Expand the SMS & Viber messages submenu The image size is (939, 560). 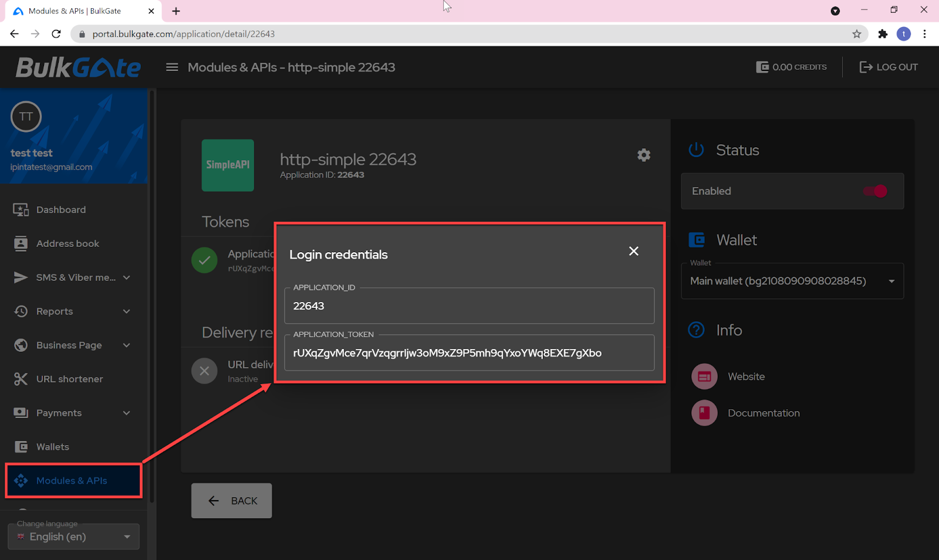click(126, 277)
